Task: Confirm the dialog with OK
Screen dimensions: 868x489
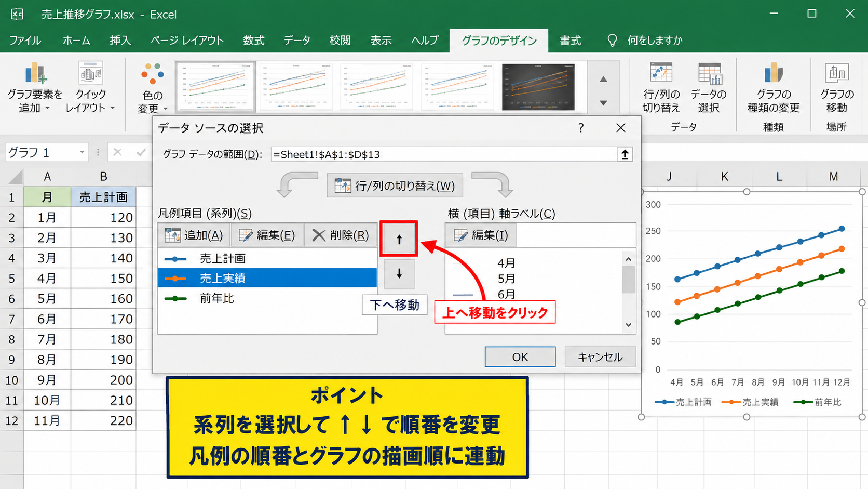Action: pyautogui.click(x=520, y=357)
